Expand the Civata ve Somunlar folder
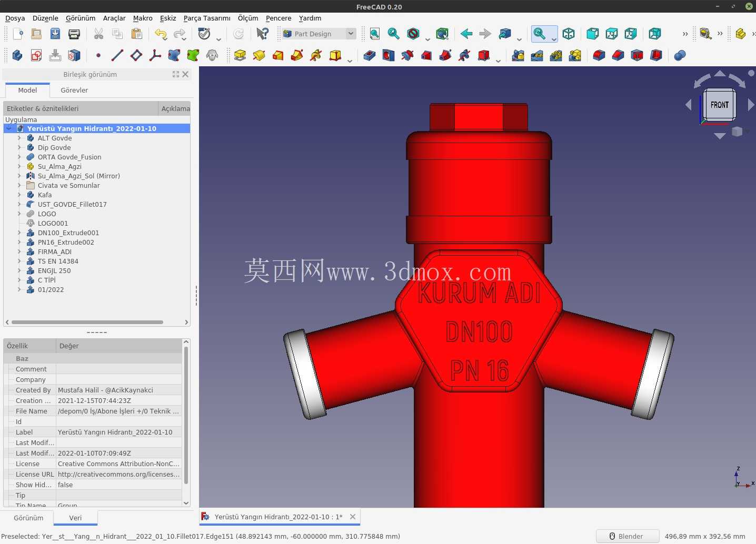756x544 pixels. (x=19, y=185)
